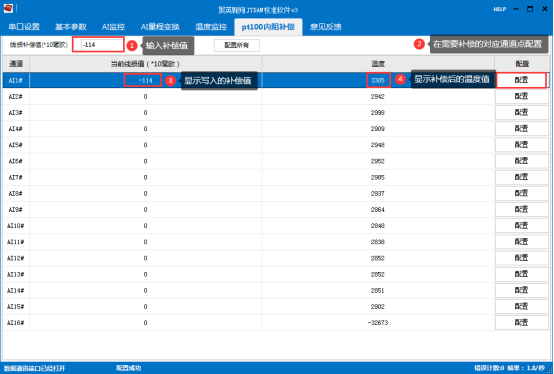
Task: Select the AI2# channel cell
Action: point(16,96)
